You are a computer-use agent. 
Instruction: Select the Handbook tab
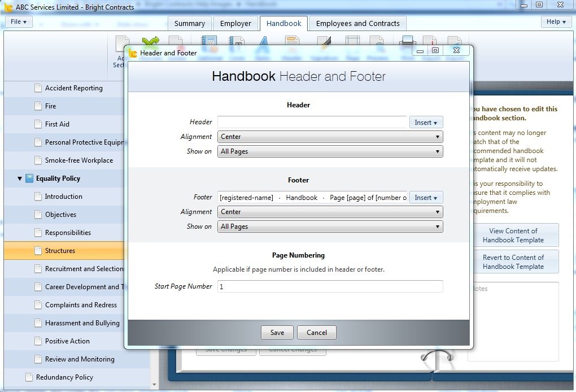(x=283, y=24)
